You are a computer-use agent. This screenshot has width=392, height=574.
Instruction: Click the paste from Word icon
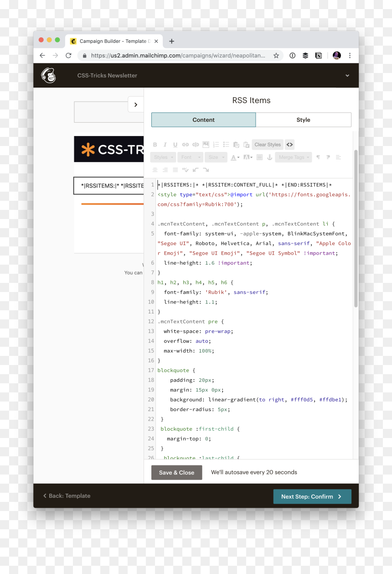[x=246, y=145]
